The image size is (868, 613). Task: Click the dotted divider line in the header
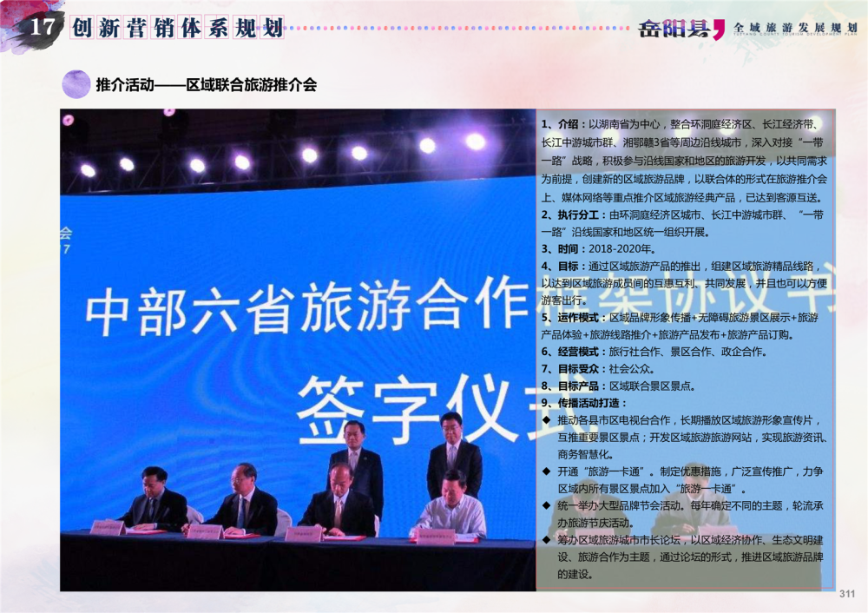[460, 28]
